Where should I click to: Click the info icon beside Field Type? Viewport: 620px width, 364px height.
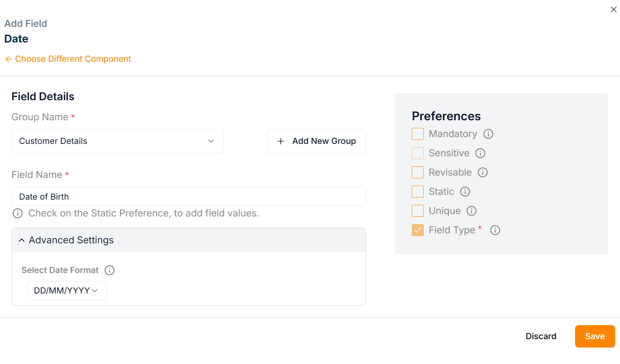[x=495, y=230]
